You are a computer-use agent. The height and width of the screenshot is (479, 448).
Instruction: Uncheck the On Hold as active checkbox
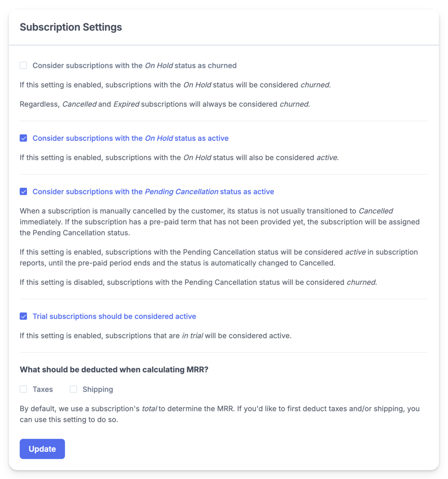click(23, 138)
